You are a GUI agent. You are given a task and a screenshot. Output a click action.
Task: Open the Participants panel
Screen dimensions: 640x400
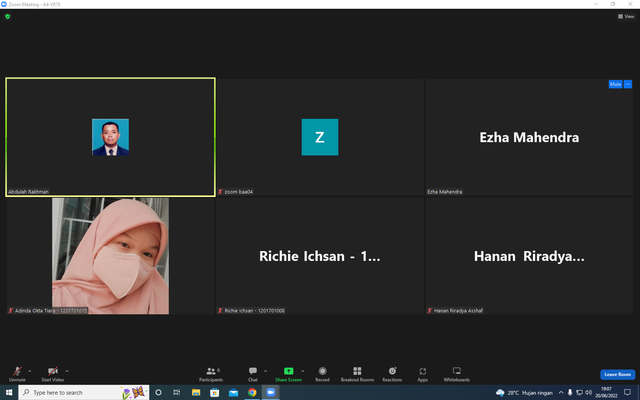click(211, 374)
